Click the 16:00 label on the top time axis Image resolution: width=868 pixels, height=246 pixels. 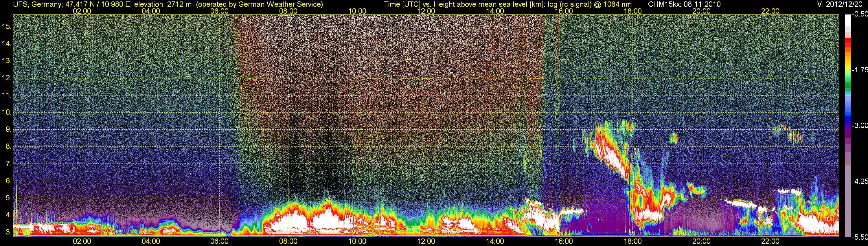564,11
